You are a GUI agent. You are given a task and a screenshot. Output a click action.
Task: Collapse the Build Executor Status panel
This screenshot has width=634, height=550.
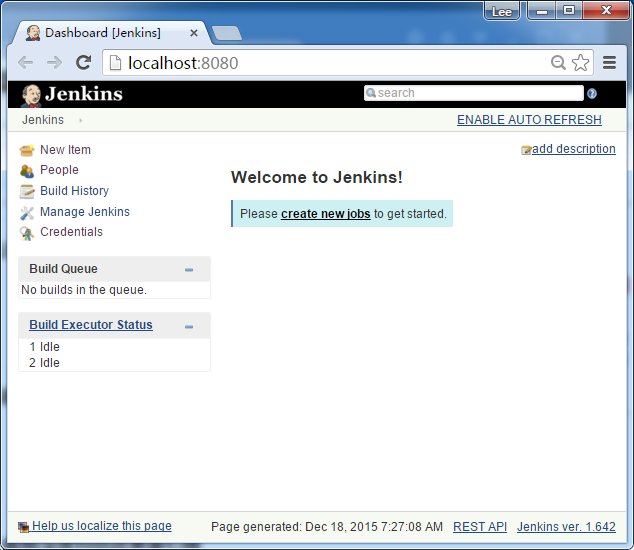(x=189, y=326)
